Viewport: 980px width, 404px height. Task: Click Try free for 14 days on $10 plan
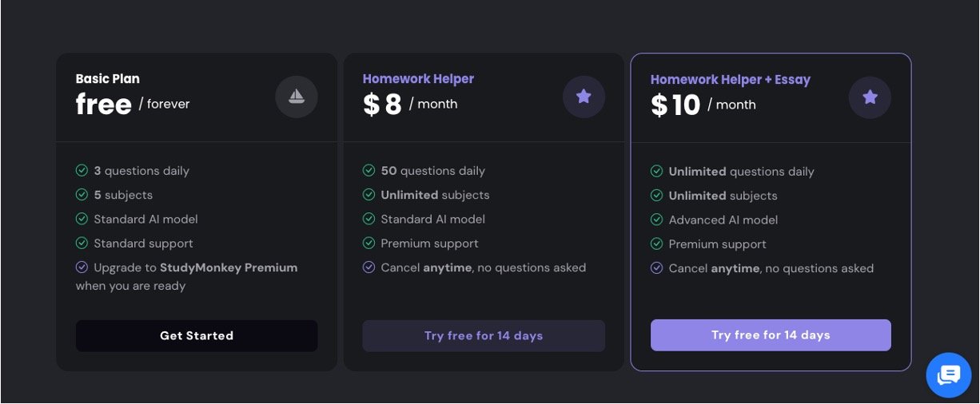click(x=771, y=335)
